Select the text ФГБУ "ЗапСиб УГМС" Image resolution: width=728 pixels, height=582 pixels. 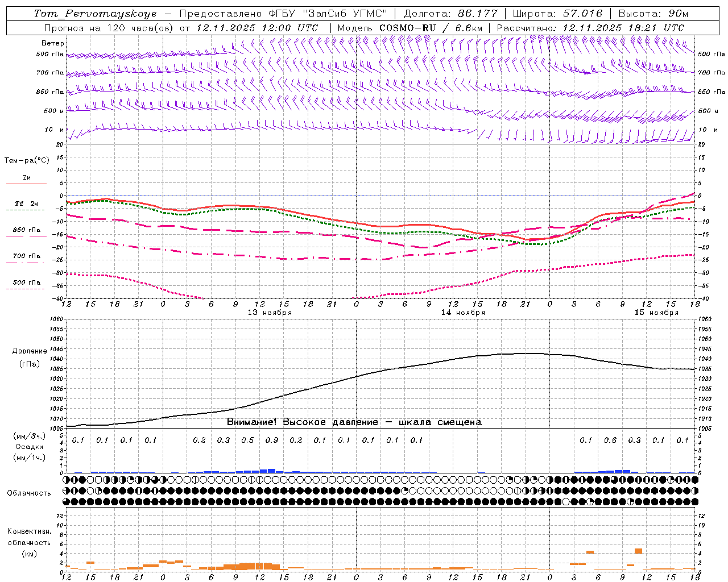click(327, 14)
